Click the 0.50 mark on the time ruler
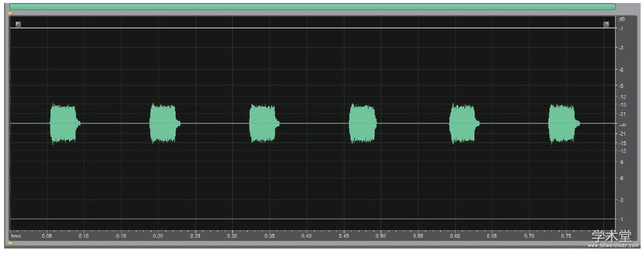Viewport: 644px width, 253px height. 381,236
